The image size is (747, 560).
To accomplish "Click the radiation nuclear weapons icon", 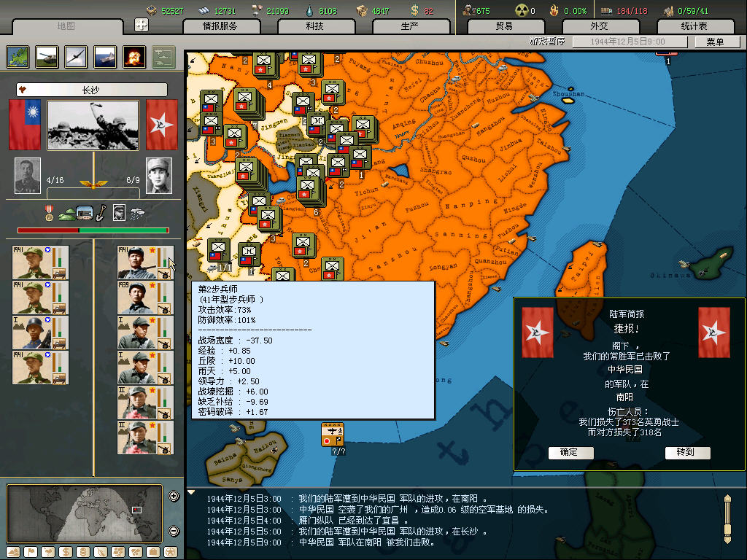I will [x=522, y=10].
